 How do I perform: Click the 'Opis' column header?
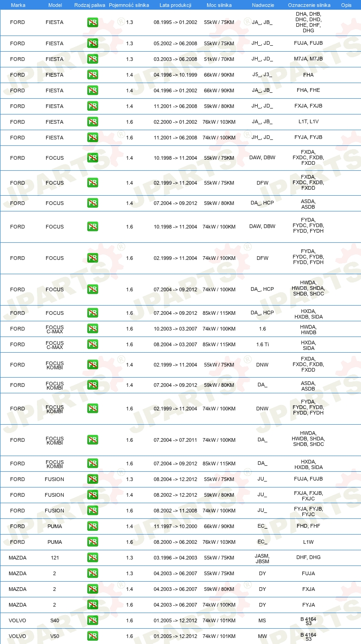(346, 5)
